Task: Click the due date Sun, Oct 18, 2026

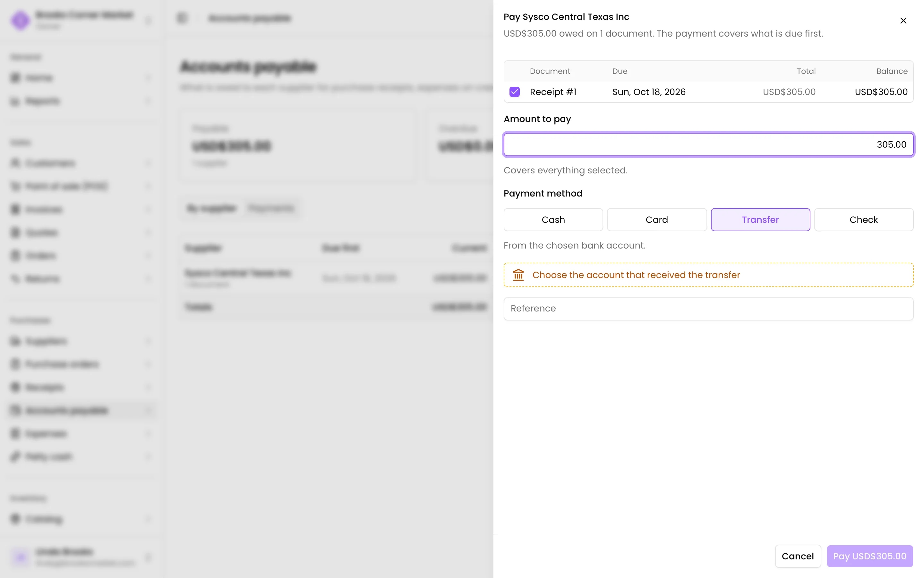Action: tap(649, 92)
